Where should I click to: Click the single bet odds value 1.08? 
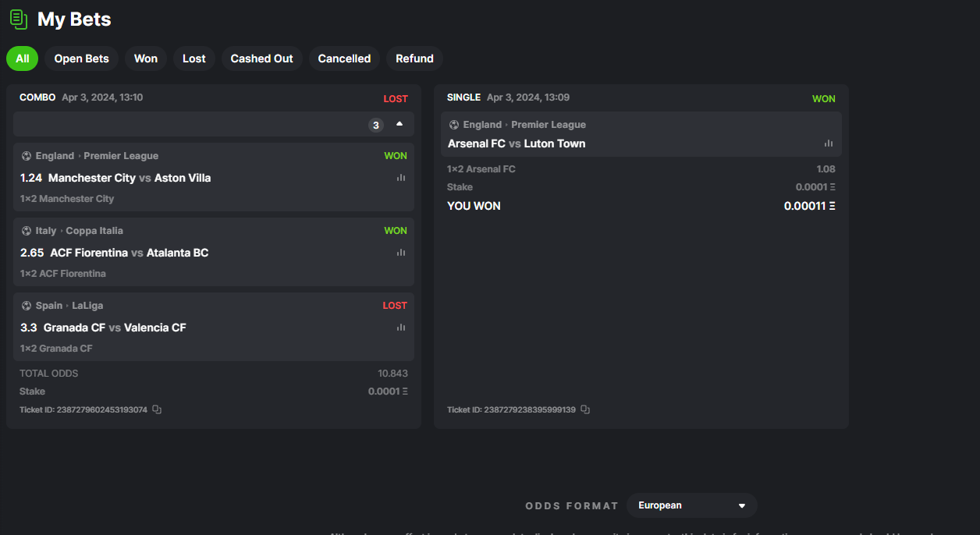(826, 169)
